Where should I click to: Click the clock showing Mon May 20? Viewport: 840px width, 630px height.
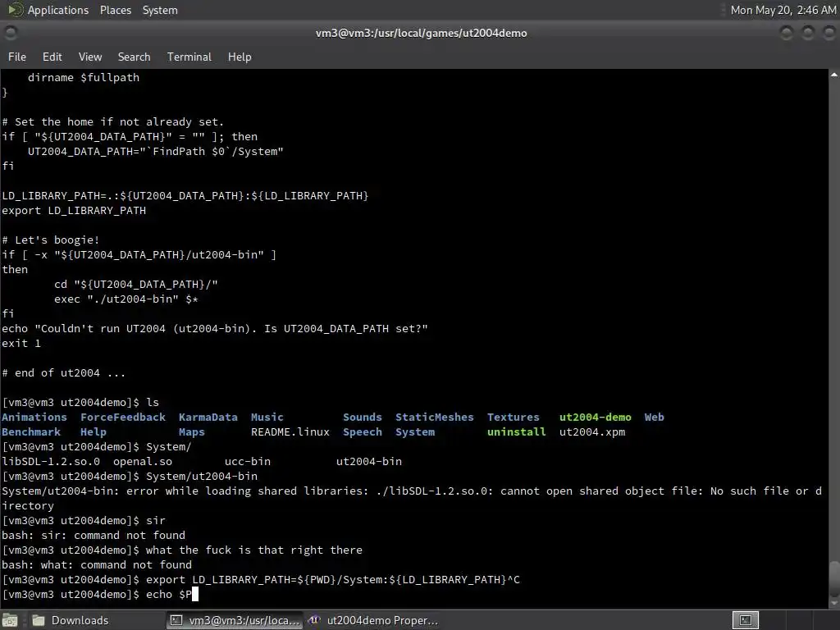pyautogui.click(x=783, y=10)
